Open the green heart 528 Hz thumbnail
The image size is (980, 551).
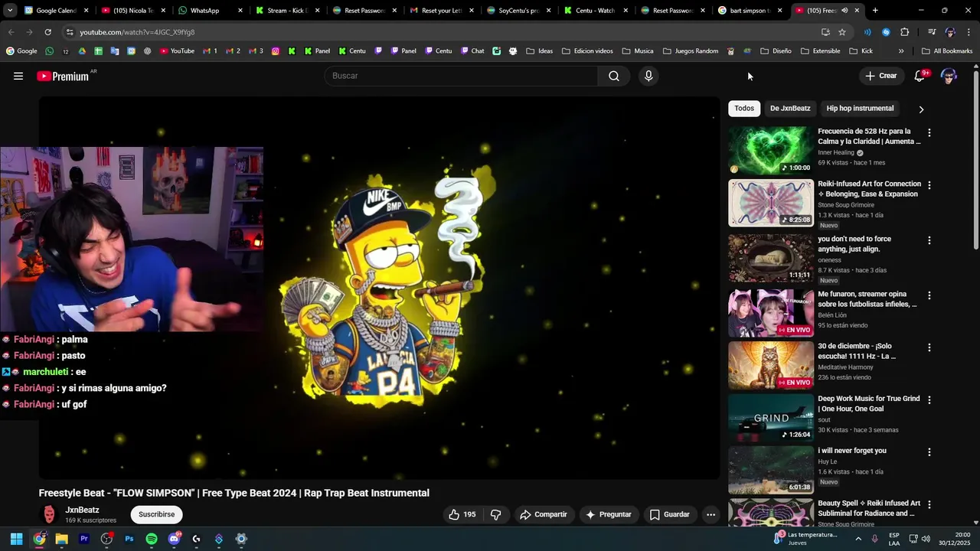click(x=771, y=151)
